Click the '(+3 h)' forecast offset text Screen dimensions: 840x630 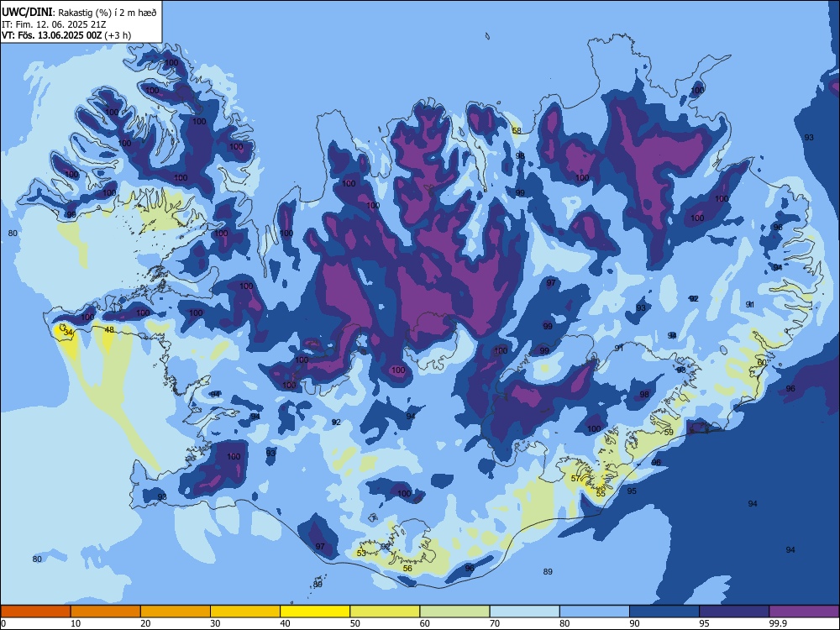(x=118, y=35)
